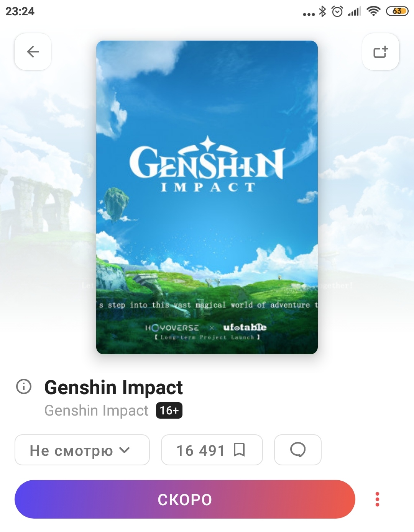Tap the bookmark icon next to 16 491
This screenshot has height=532, width=414.
coord(239,450)
